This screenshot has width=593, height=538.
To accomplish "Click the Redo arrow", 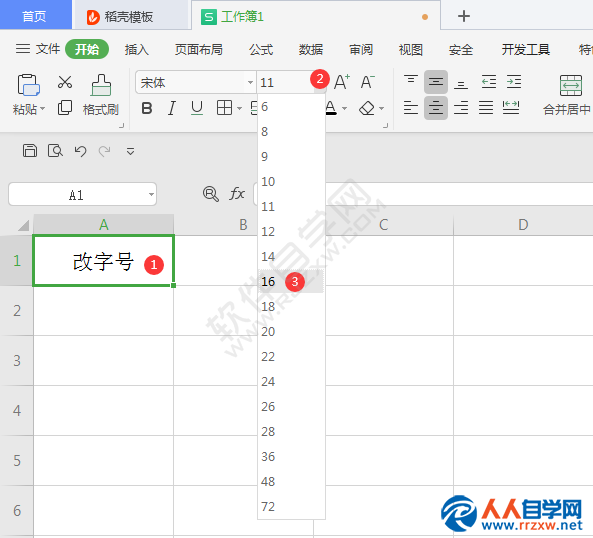I will (x=105, y=151).
